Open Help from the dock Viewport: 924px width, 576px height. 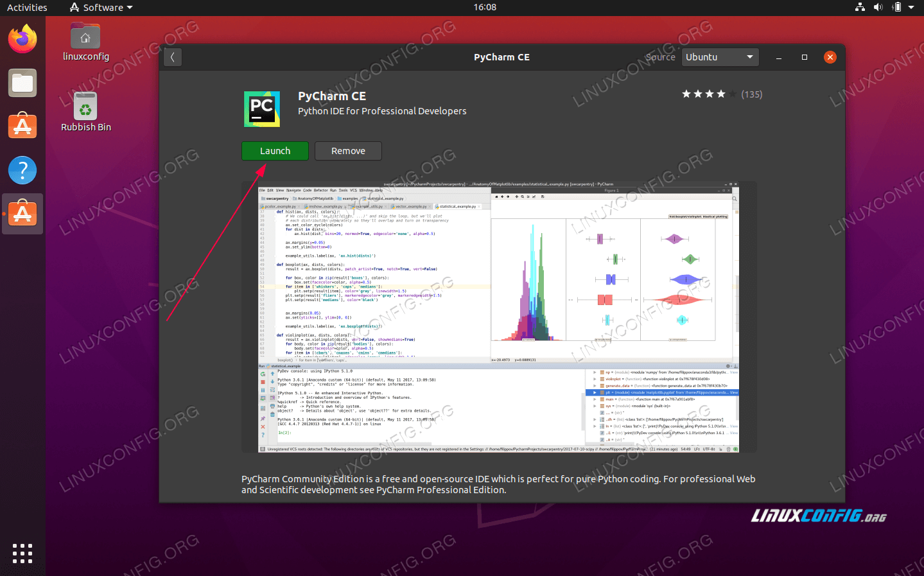pyautogui.click(x=22, y=170)
